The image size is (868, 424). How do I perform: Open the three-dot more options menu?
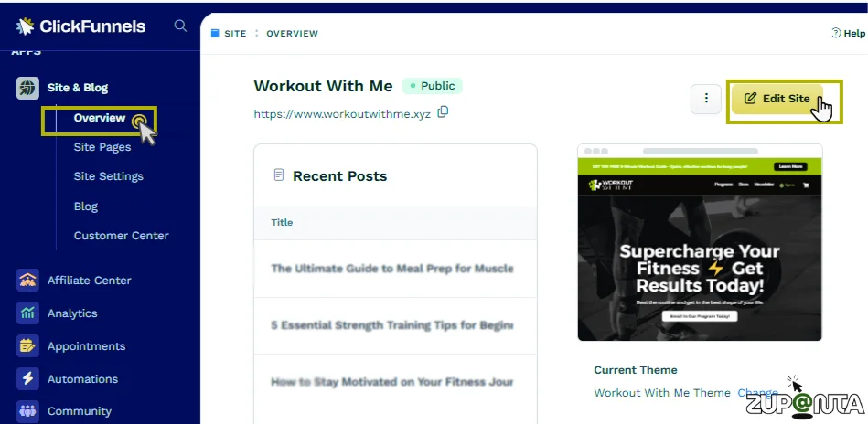coord(706,99)
